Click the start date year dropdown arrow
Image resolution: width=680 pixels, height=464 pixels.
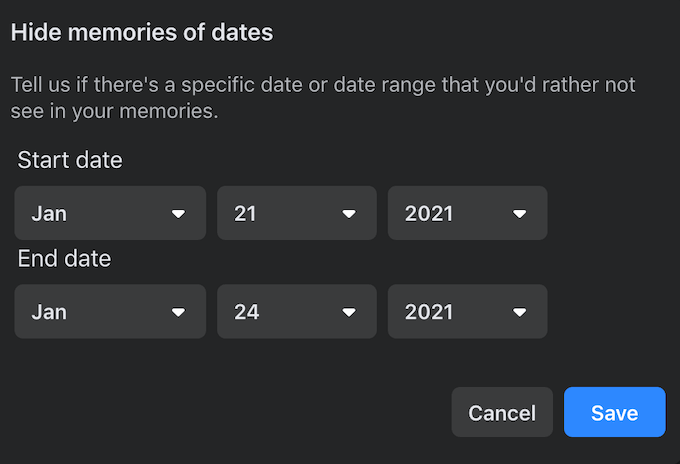coord(519,213)
